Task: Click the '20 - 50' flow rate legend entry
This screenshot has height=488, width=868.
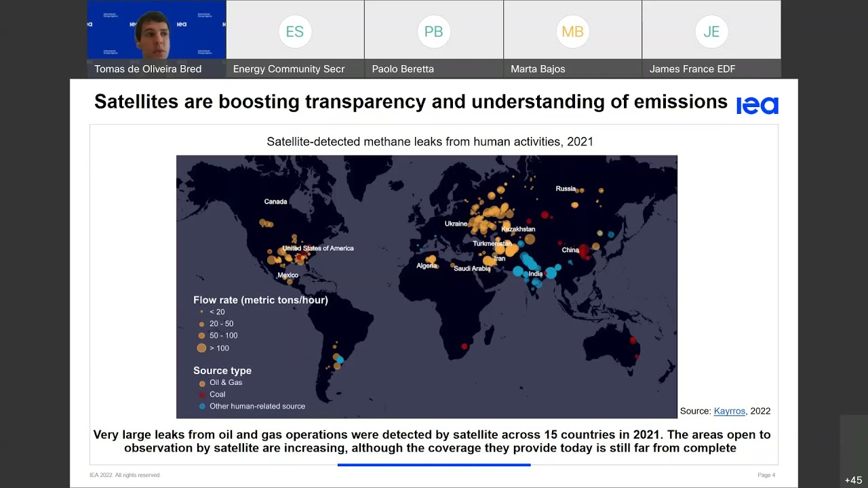Action: pyautogui.click(x=221, y=324)
